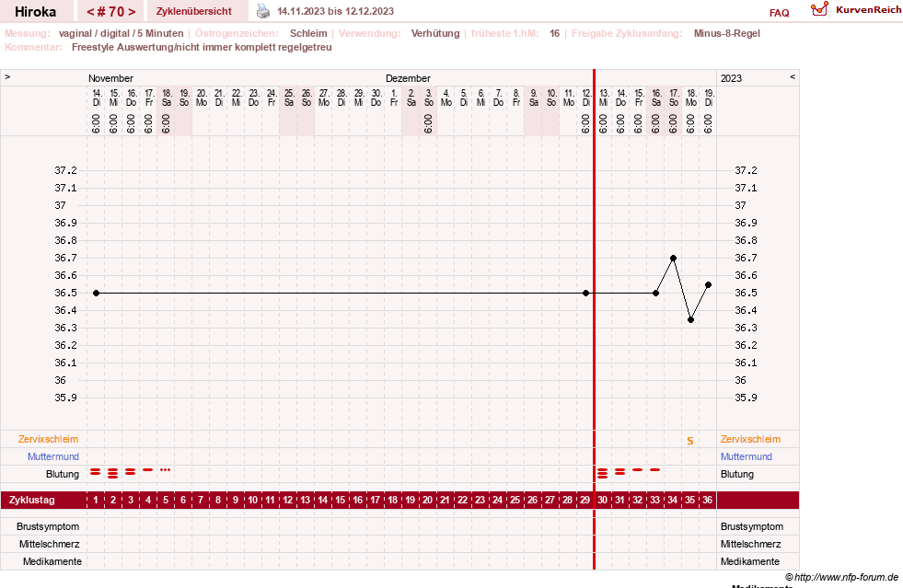Screen dimensions: 903x588
Task: Click the bleeding symbol on cycle day 31
Action: (619, 472)
